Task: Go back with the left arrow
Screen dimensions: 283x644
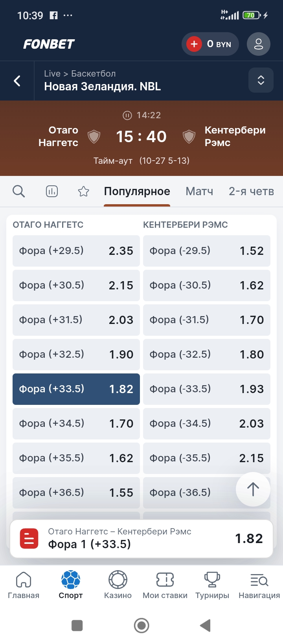Action: click(x=17, y=81)
